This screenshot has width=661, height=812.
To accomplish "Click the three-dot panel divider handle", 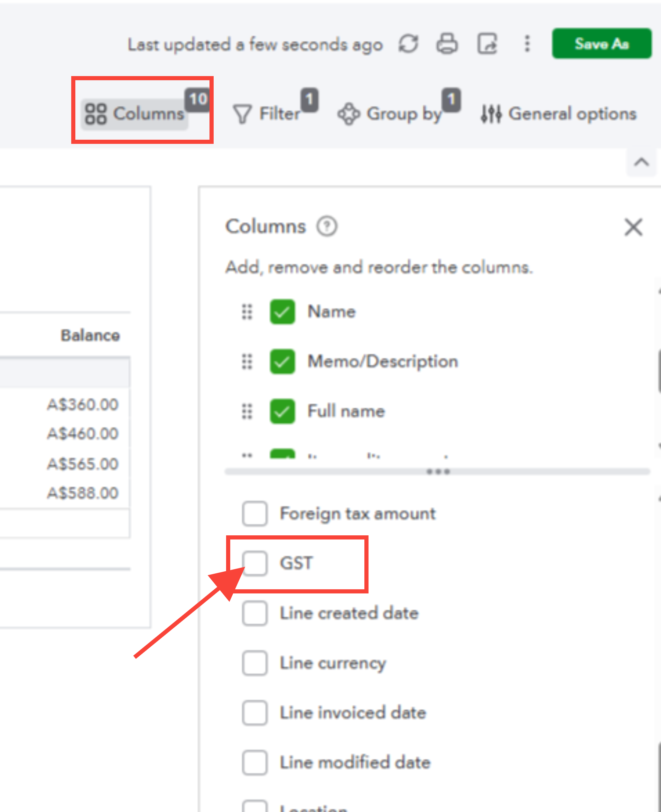I will 438,472.
